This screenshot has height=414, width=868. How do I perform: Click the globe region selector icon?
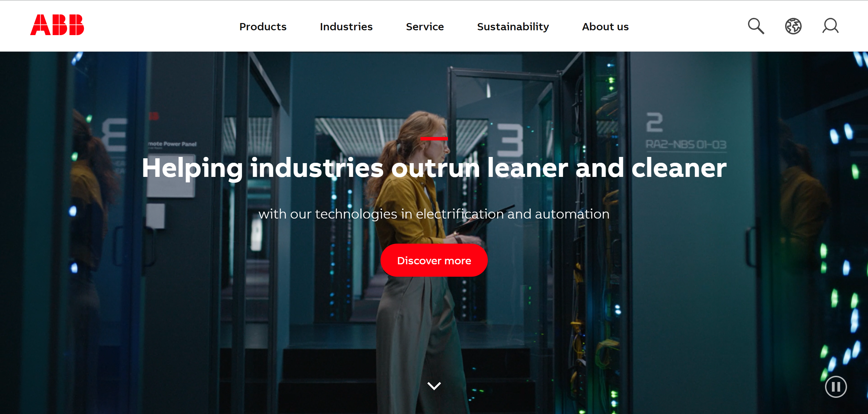click(793, 26)
